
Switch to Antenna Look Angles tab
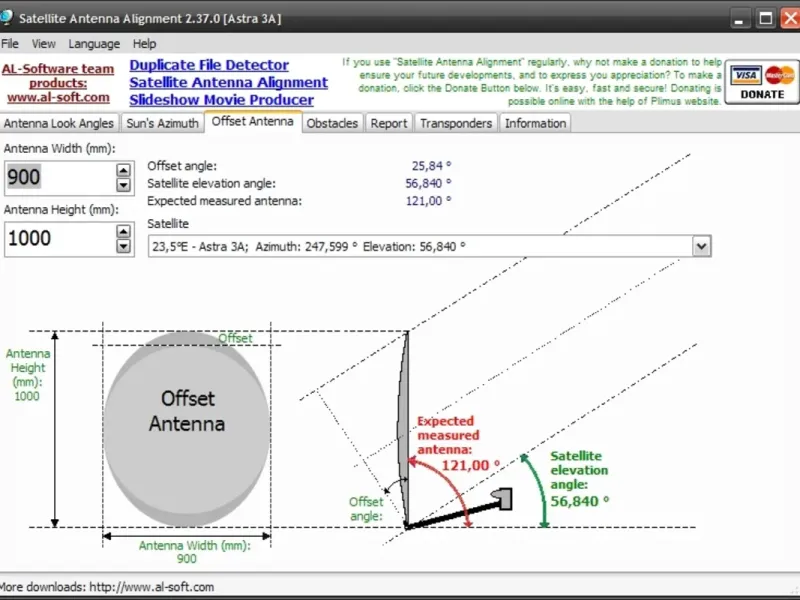[59, 123]
